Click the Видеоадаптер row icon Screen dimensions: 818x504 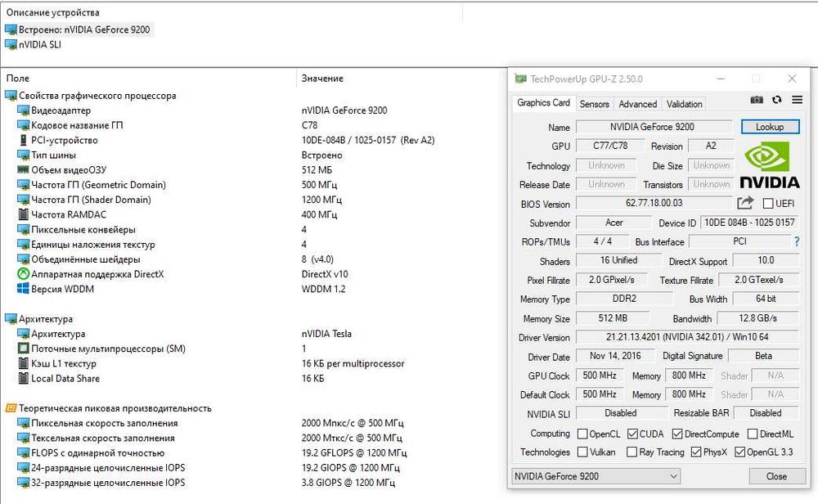[x=23, y=110]
